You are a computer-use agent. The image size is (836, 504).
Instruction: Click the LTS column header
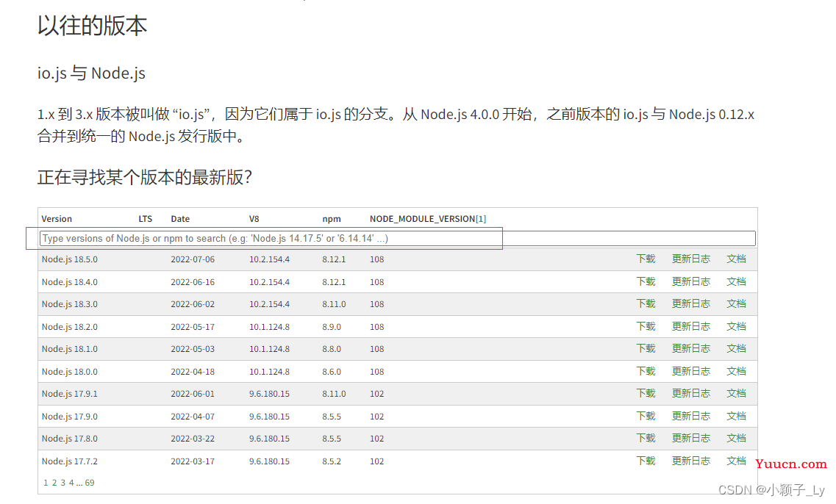[146, 219]
